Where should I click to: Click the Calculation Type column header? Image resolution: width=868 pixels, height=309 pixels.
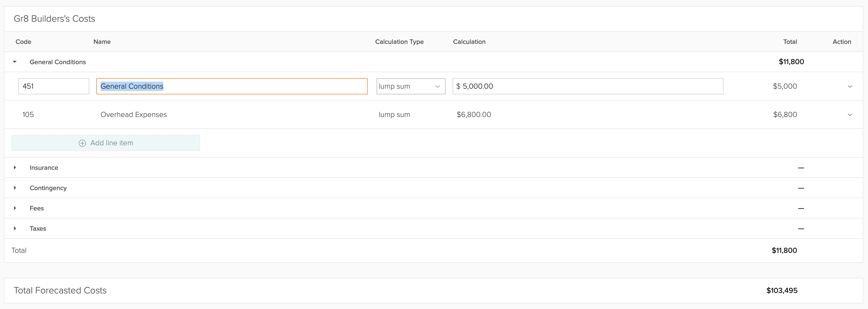399,42
